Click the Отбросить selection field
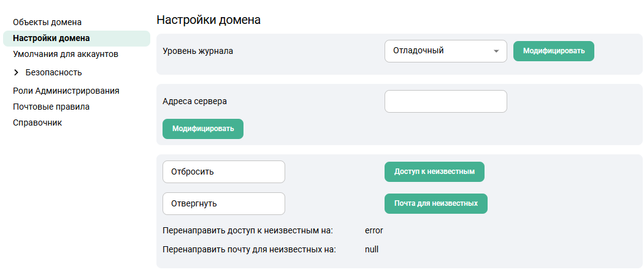Viewport: 644px width, 275px height. point(223,171)
